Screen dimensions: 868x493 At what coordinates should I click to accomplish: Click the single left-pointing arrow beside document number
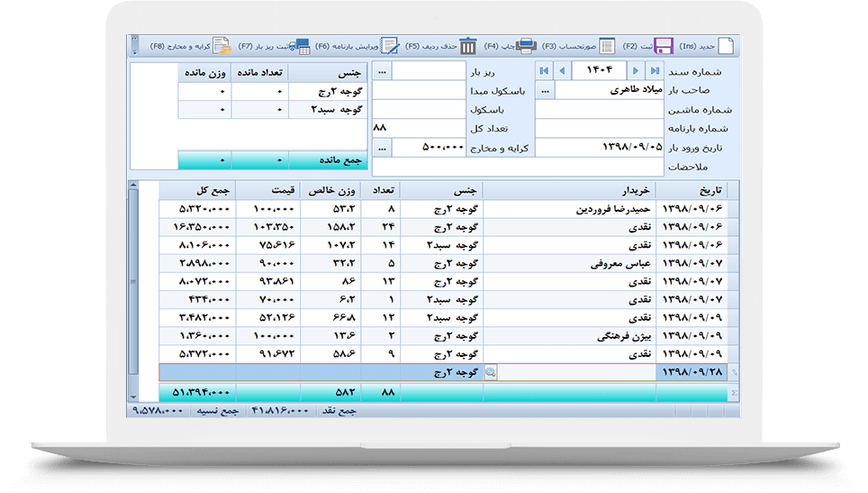563,70
